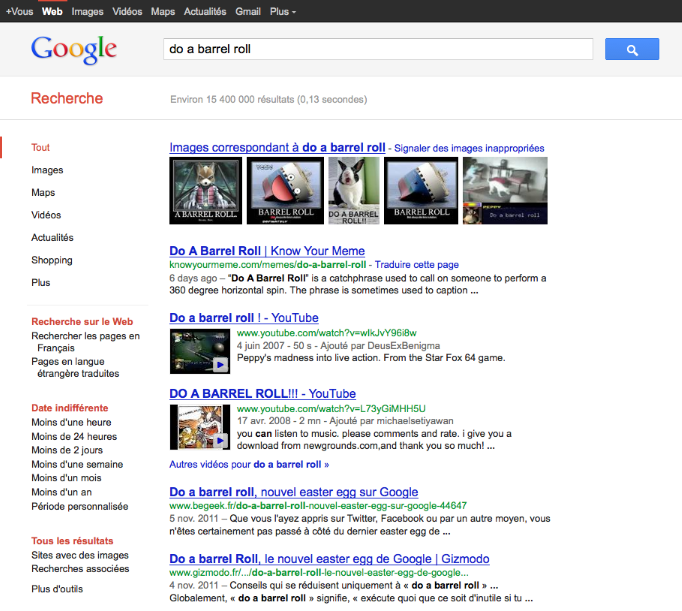Image resolution: width=682 pixels, height=611 pixels.
Task: Filter to 'Moins d'une semaine'
Action: 77,464
